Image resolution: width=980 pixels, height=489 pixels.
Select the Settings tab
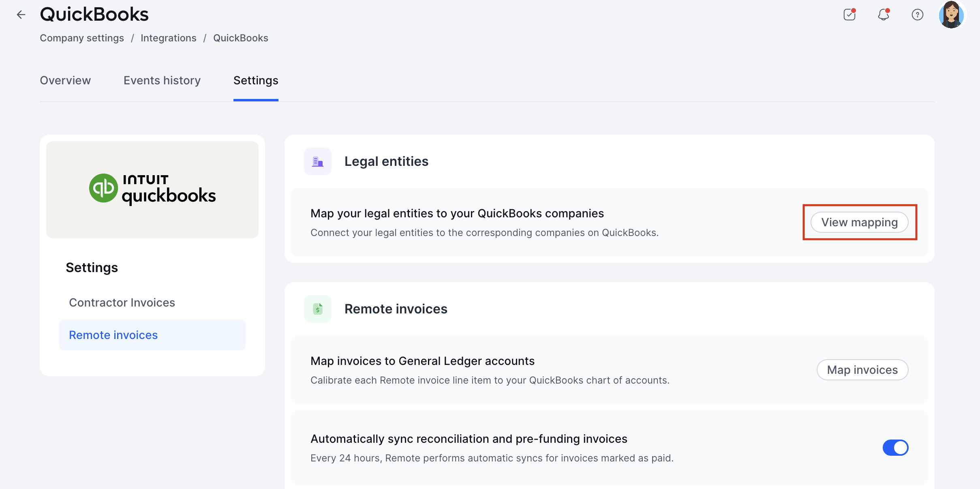coord(256,80)
